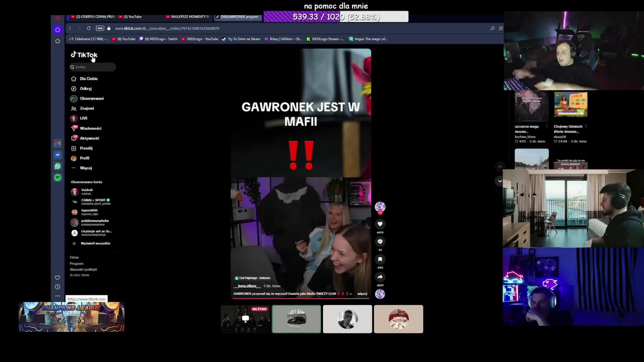Open Opera sidebar bookmarks star icon

[57, 41]
